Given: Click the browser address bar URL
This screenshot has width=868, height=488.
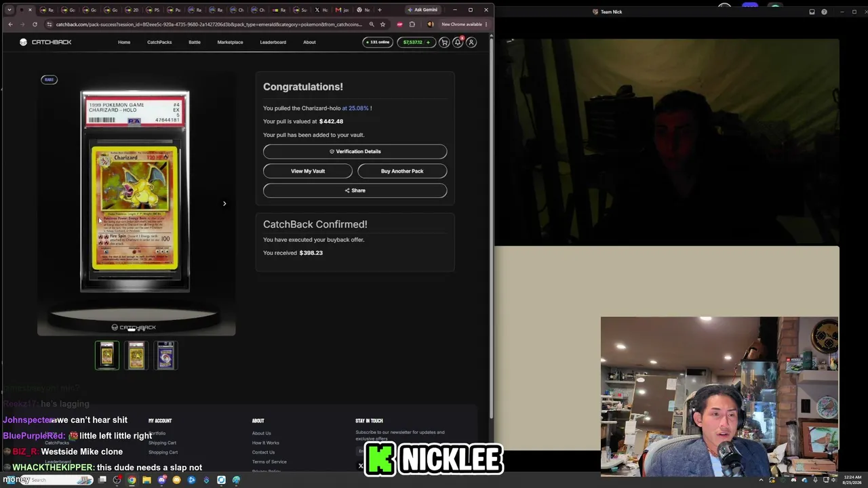Looking at the screenshot, I should 209,24.
